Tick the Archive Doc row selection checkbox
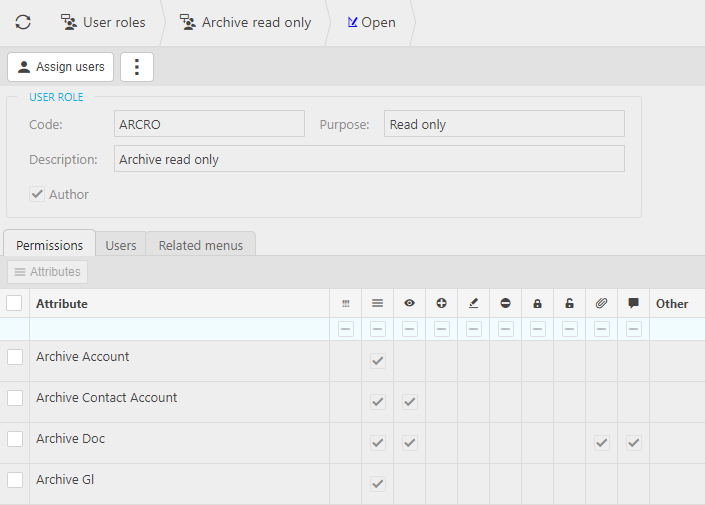Screen dimensions: 705x505 coord(15,439)
